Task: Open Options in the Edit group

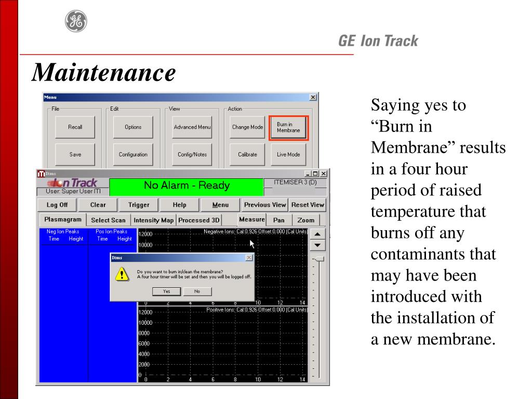Action: pyautogui.click(x=133, y=127)
